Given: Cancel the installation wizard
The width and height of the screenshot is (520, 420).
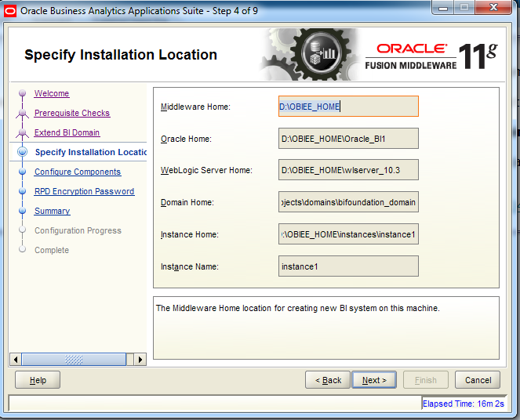Looking at the screenshot, I should point(478,380).
